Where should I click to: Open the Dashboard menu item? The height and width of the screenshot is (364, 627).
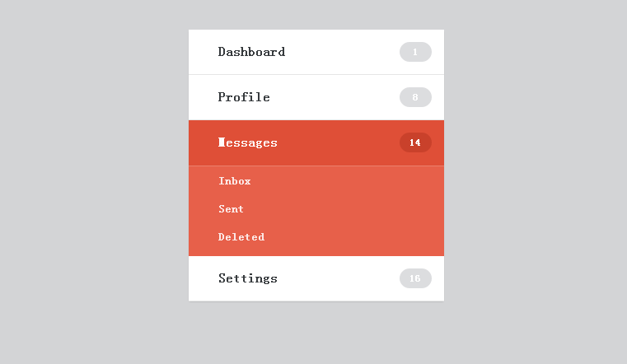click(x=316, y=52)
